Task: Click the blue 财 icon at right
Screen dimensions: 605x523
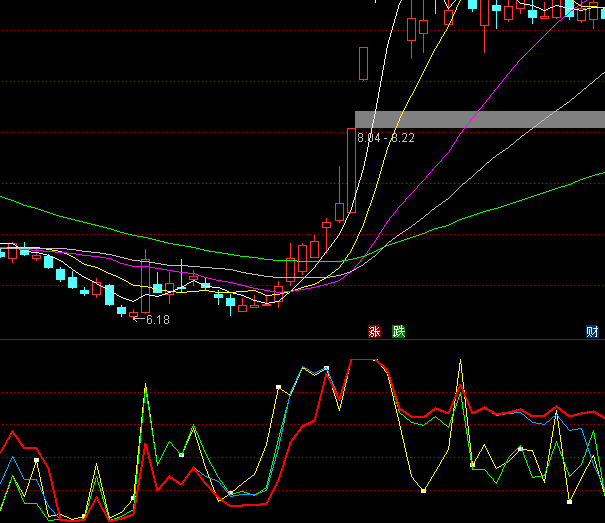Action: click(592, 331)
